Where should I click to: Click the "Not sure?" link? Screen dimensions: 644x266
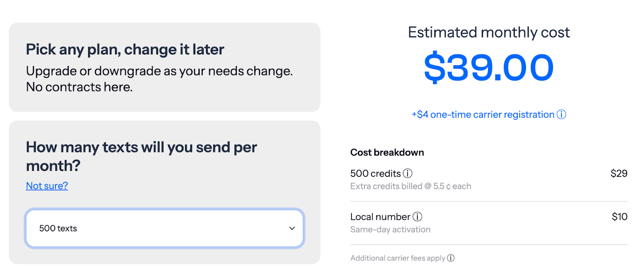coord(47,186)
